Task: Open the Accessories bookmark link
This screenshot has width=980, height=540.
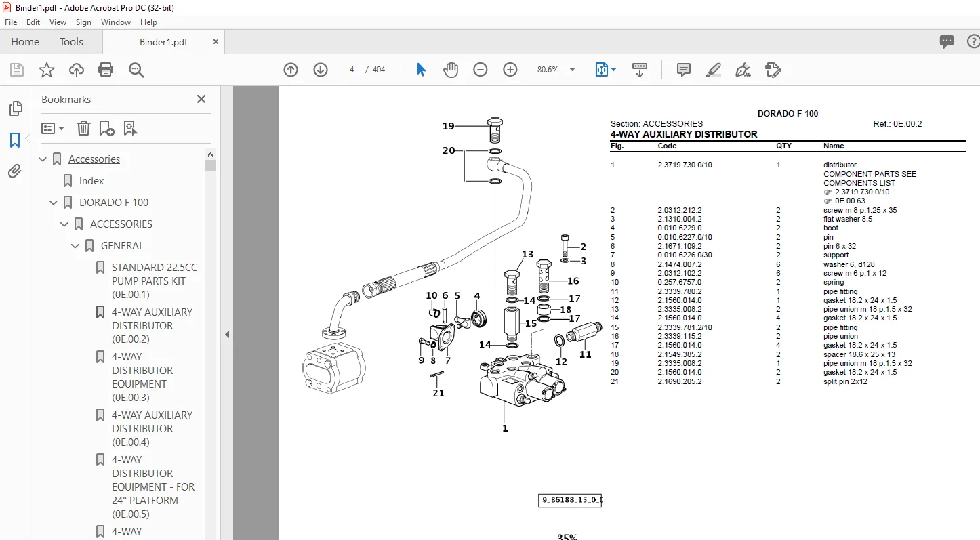Action: (x=94, y=159)
